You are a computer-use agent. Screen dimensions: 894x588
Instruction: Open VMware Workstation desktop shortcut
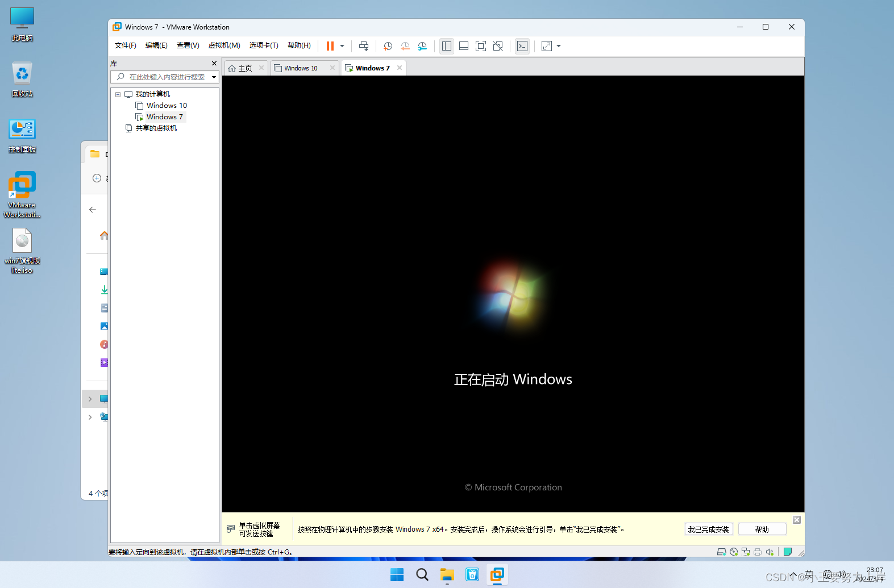pyautogui.click(x=22, y=195)
